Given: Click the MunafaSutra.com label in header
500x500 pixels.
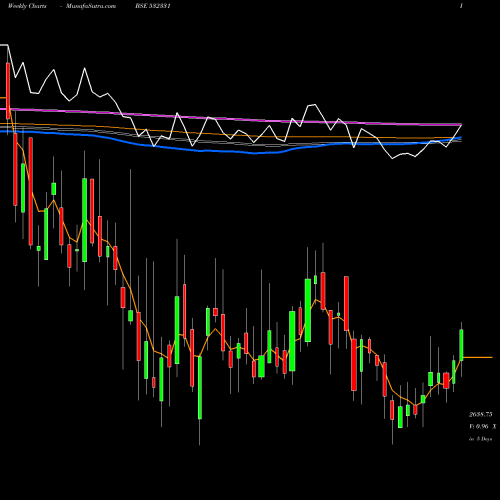Looking at the screenshot, I should [x=91, y=6].
